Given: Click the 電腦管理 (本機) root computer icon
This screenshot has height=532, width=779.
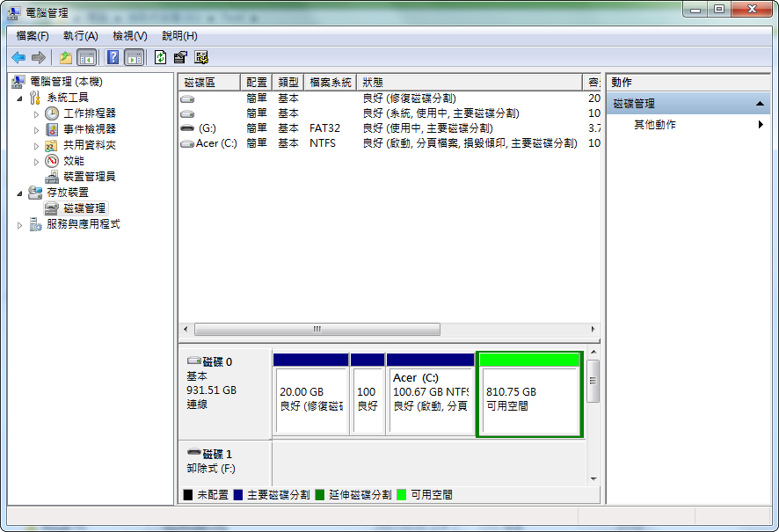Looking at the screenshot, I should tap(18, 82).
